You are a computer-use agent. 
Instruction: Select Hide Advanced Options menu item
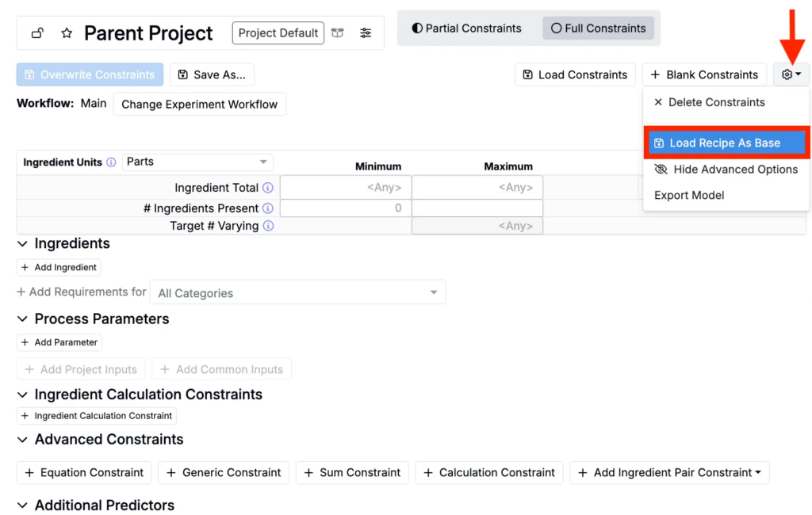tap(726, 170)
